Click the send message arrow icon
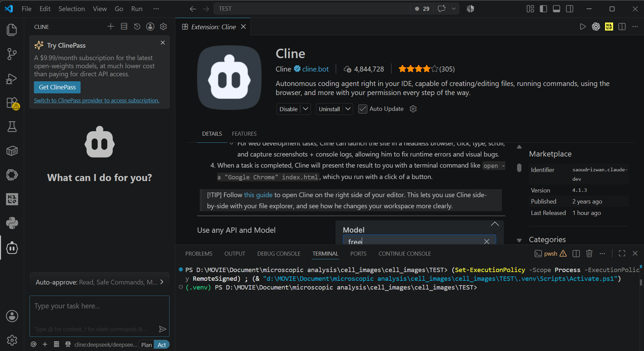This screenshot has height=351, width=644. coord(163,329)
